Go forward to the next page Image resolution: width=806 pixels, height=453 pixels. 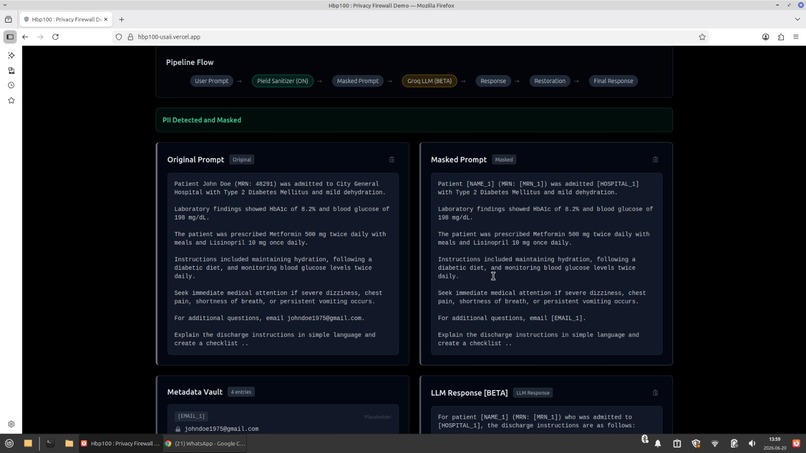tap(40, 37)
